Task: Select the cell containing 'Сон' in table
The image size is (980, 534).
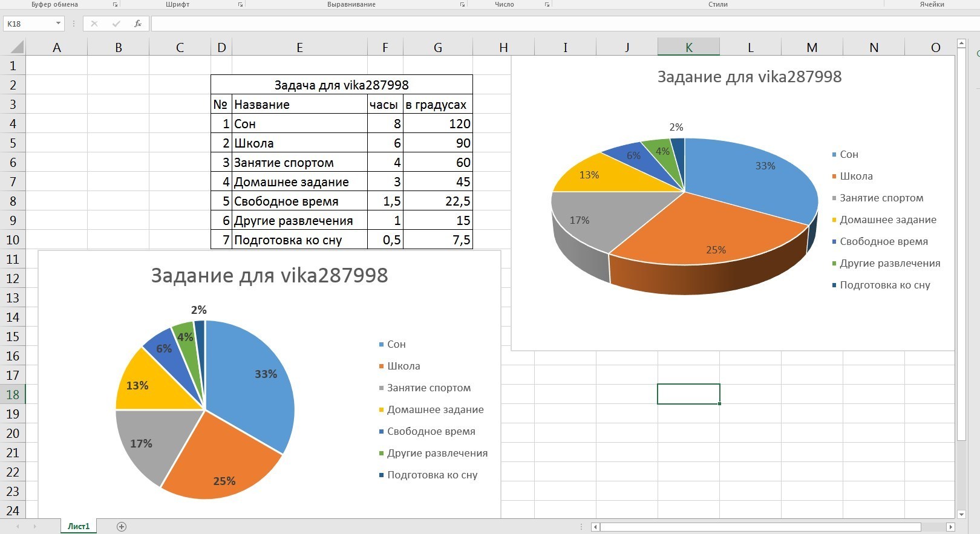Action: (x=299, y=123)
